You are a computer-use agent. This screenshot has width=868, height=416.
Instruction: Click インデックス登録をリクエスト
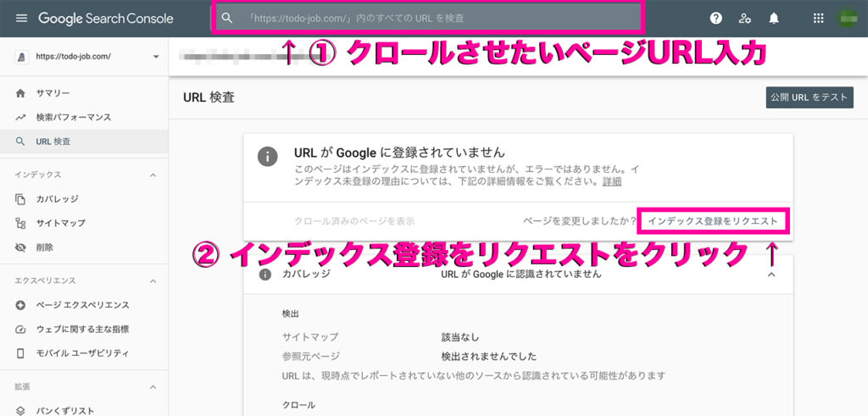pos(712,221)
